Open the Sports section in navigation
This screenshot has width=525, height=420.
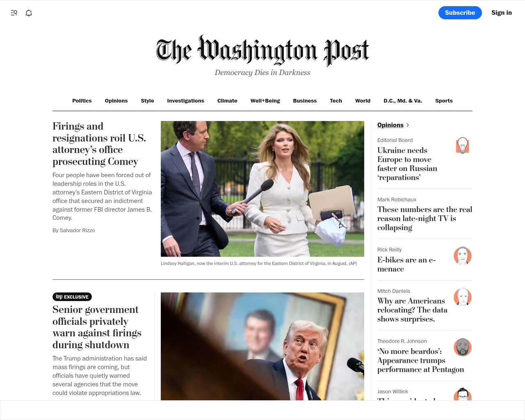[444, 100]
